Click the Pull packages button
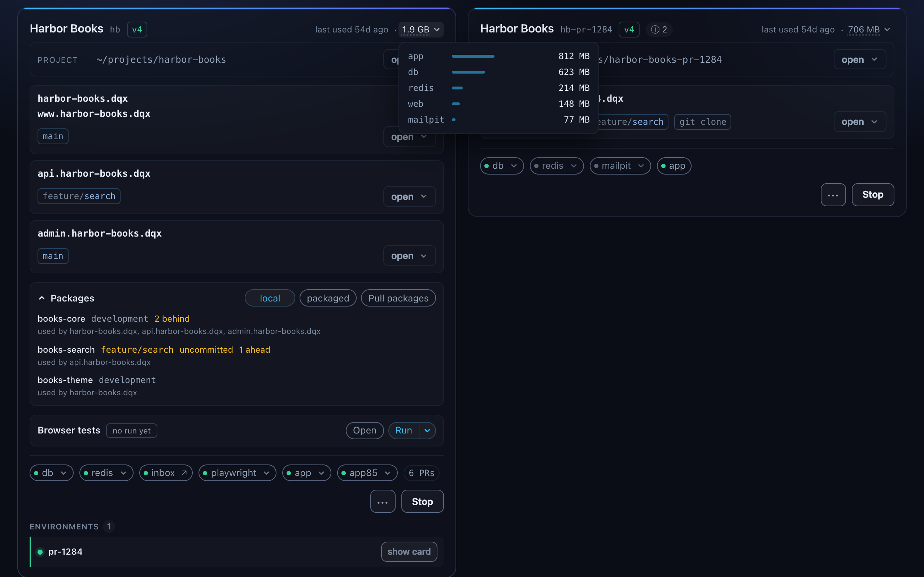 point(398,298)
